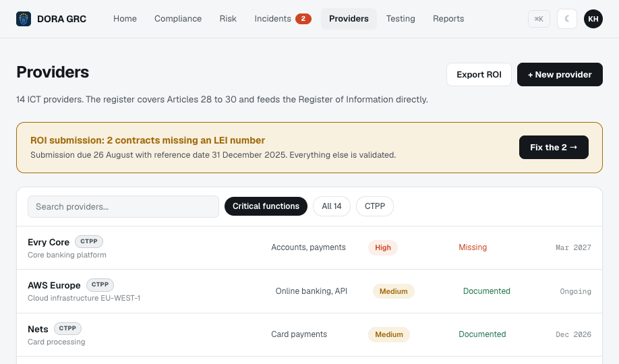Click 'Accounts, payments' function cell
This screenshot has width=619, height=364.
(308, 247)
